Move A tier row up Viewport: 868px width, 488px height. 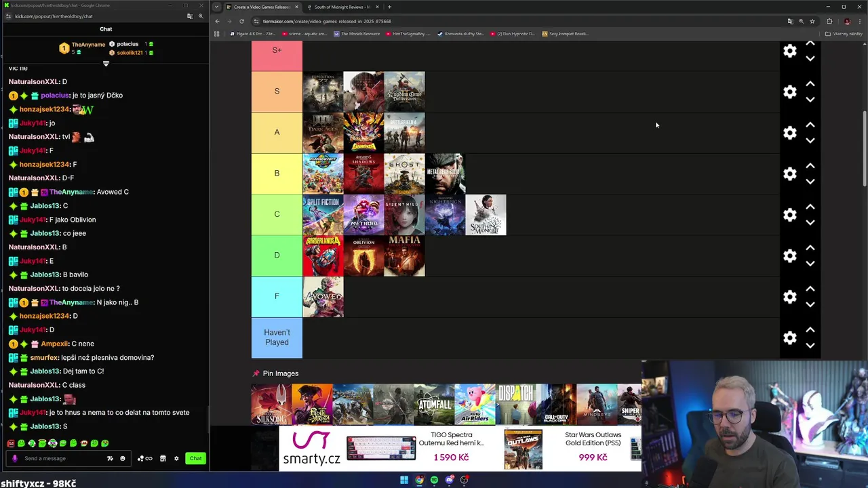810,125
